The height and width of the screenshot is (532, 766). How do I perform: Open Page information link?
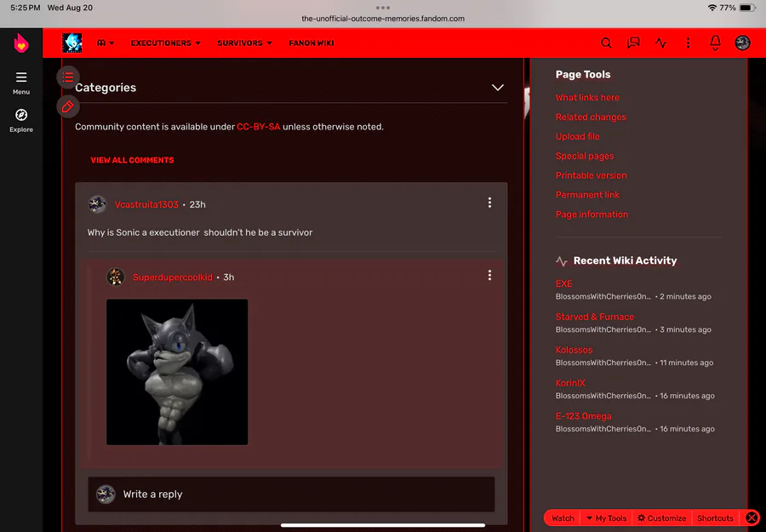click(x=592, y=214)
